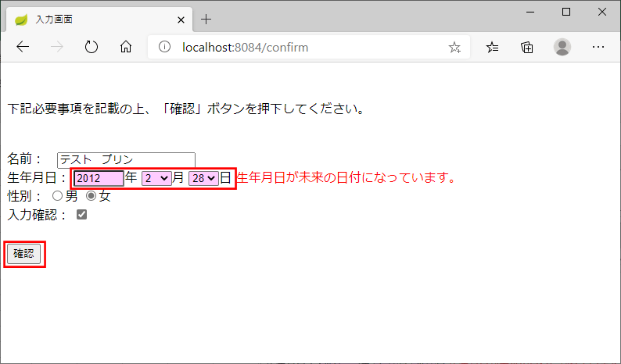Switch to the 入力画面 tab
Image resolution: width=621 pixels, height=364 pixels.
point(99,20)
